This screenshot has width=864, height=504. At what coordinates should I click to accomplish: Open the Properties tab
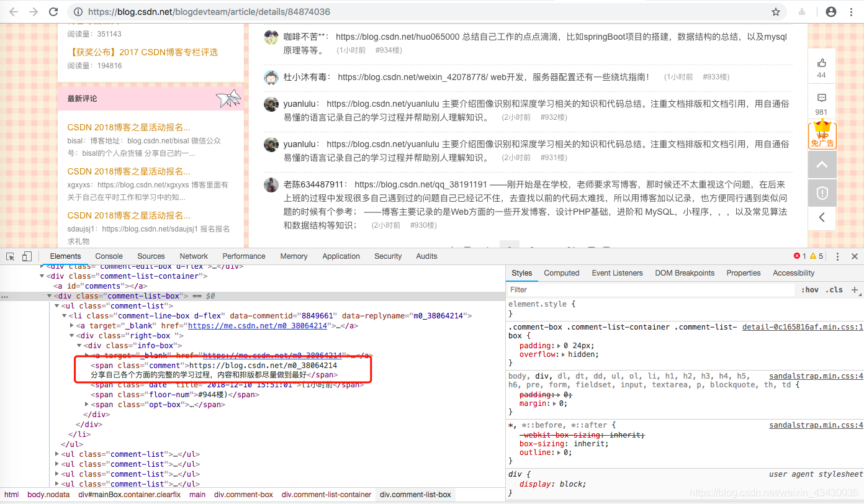744,273
